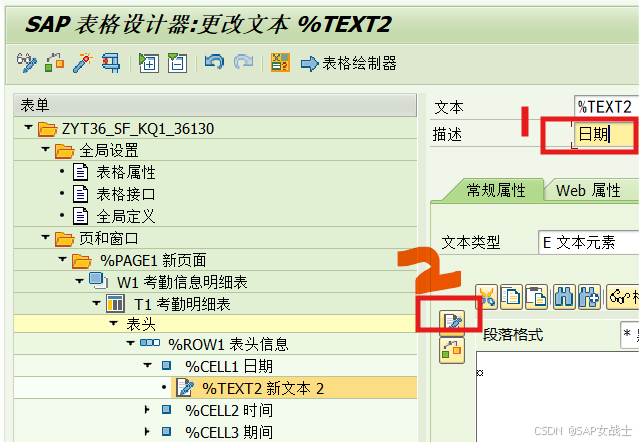The width and height of the screenshot is (639, 442).
Task: Collapse the ZYT36_SF_KQ1_36130 root node
Action: [x=28, y=128]
